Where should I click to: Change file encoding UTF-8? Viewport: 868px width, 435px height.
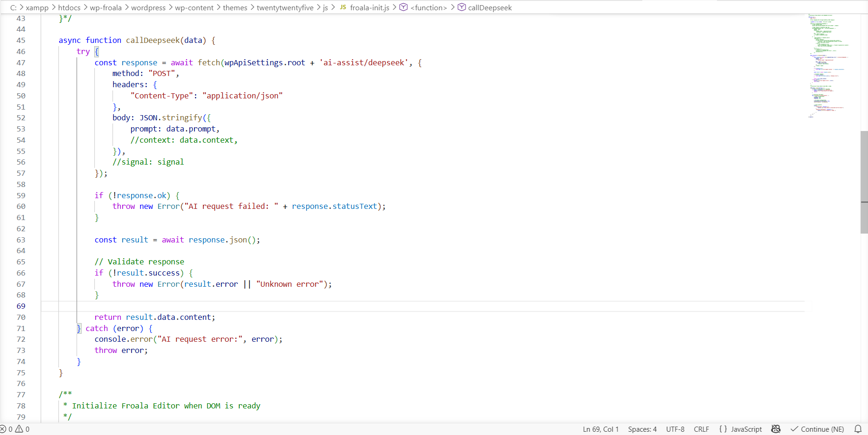[675, 429]
